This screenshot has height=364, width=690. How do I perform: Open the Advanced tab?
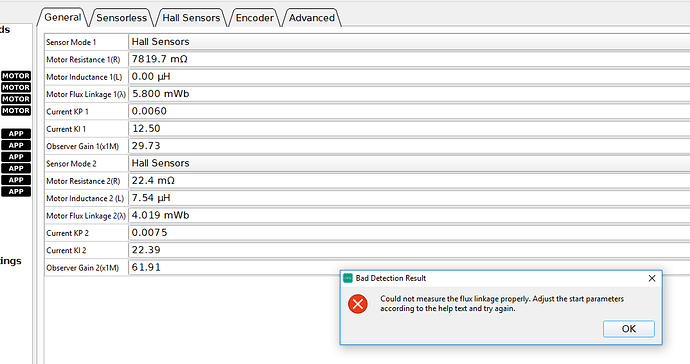click(312, 18)
